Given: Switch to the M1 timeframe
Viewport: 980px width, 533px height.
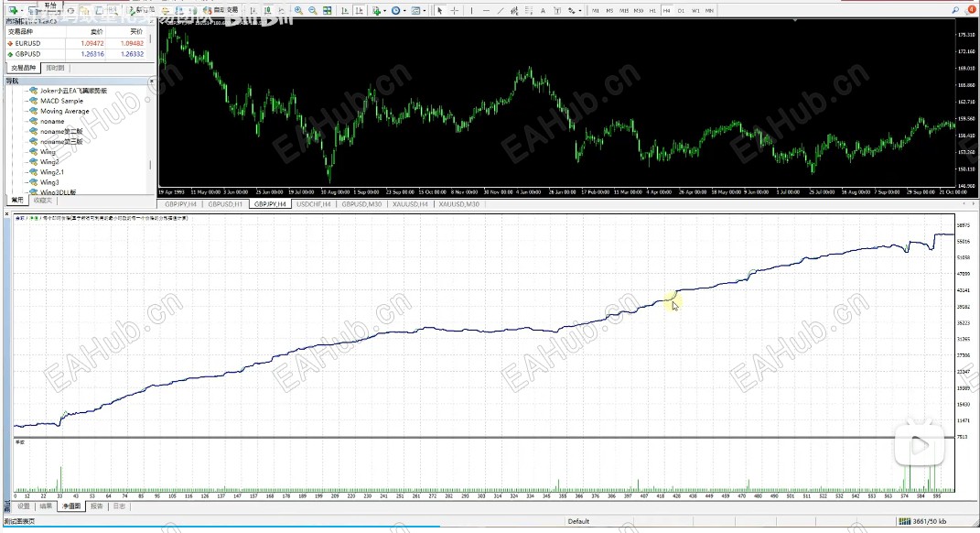Looking at the screenshot, I should [595, 11].
